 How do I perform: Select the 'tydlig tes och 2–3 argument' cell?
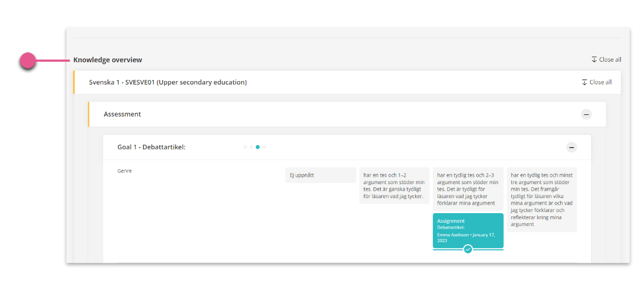pos(468,189)
